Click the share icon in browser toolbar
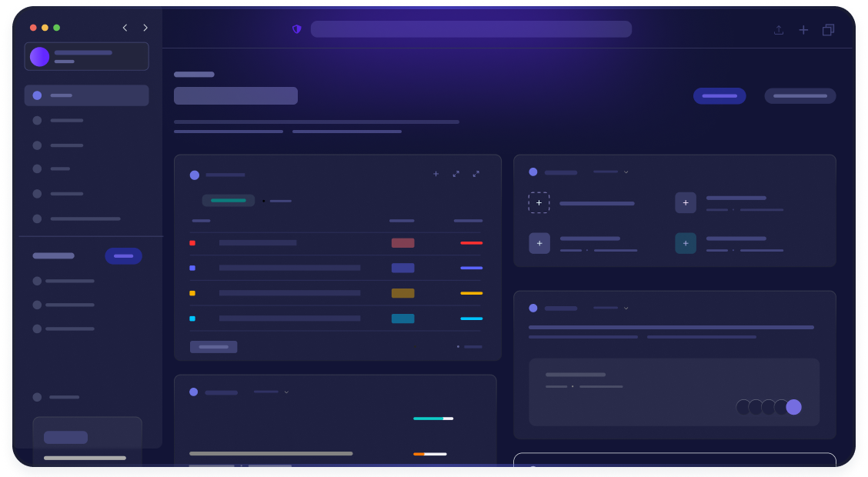 click(779, 30)
